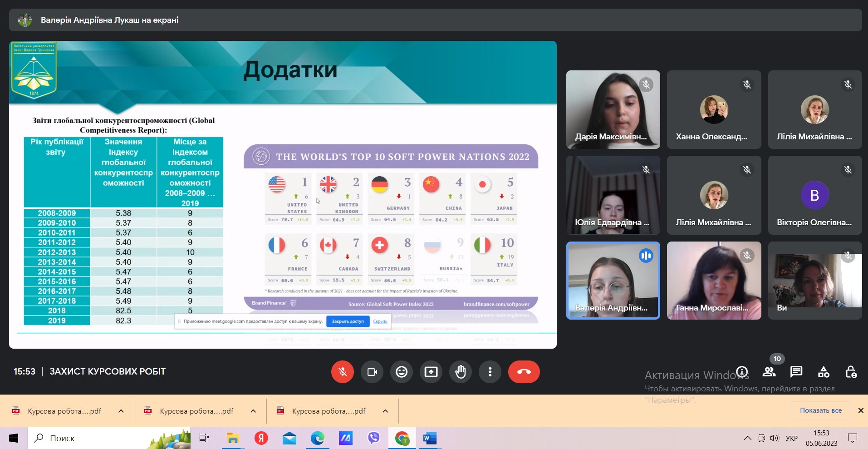The image size is (868, 449).
Task: Raise hand in the meeting
Action: click(461, 372)
